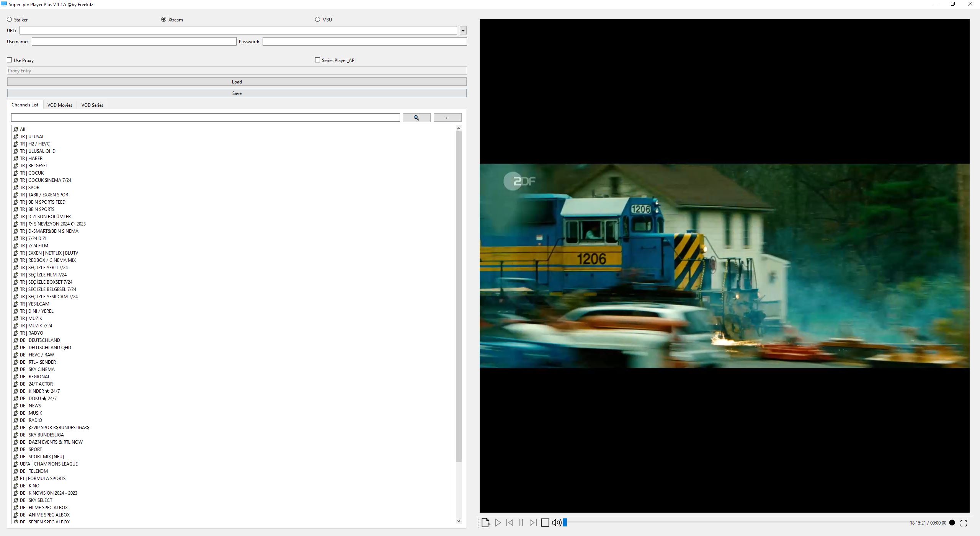Click the channel list scrollbar thumb
Screen dimensions: 980x536
tap(459, 297)
